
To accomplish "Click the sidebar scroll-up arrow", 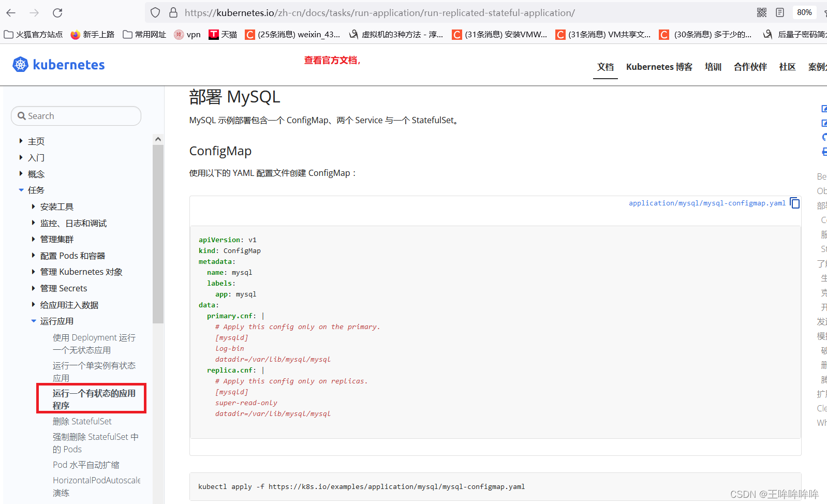I will point(158,139).
